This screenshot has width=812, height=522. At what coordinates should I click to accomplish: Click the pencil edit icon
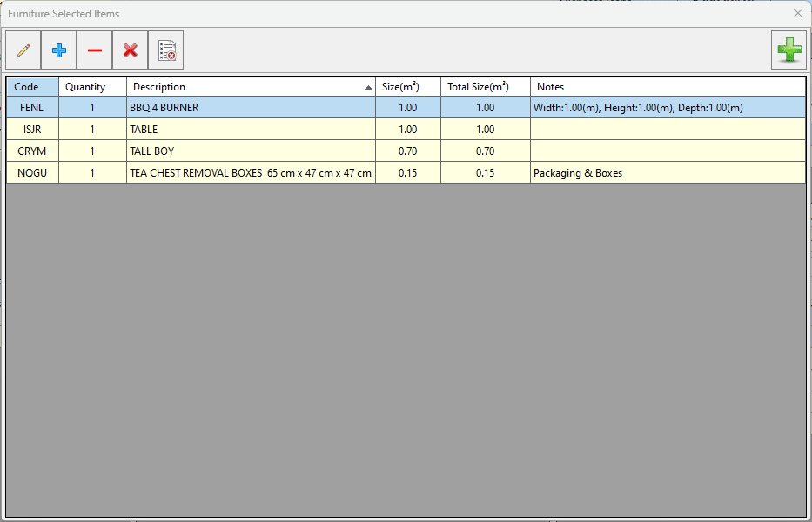[23, 50]
